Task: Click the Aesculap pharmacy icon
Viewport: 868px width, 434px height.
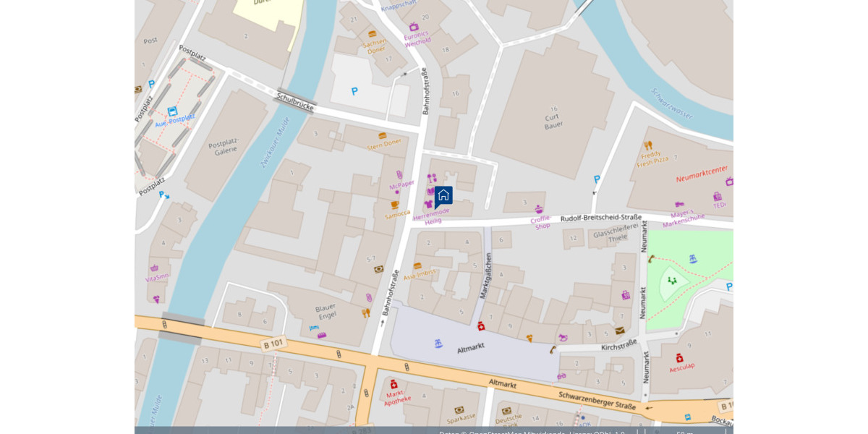Action: [x=679, y=357]
